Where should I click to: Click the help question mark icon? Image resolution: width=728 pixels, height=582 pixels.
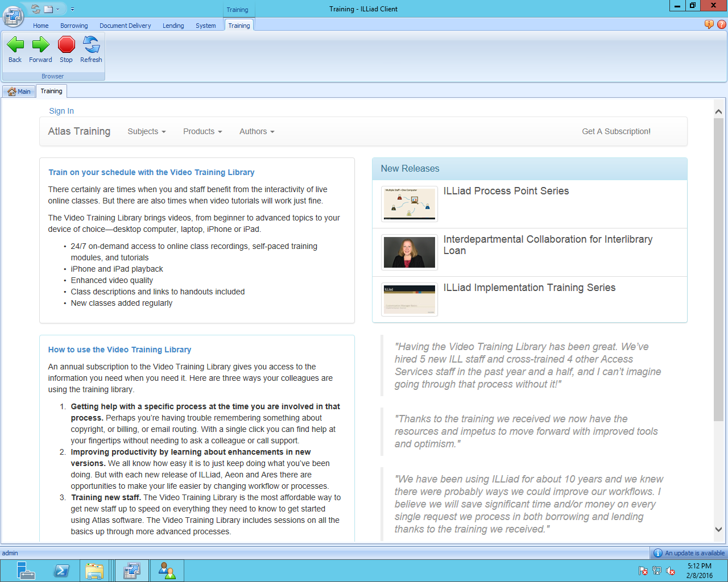coord(722,24)
